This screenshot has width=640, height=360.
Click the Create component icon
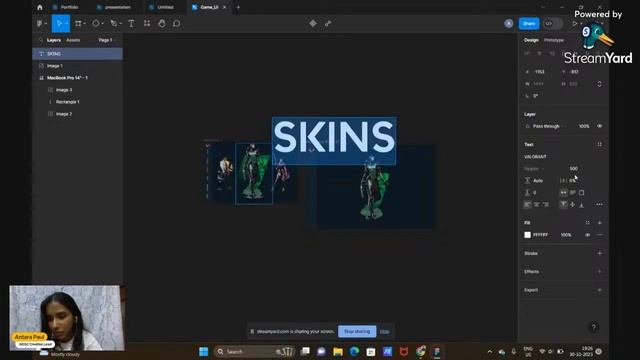[x=313, y=24]
